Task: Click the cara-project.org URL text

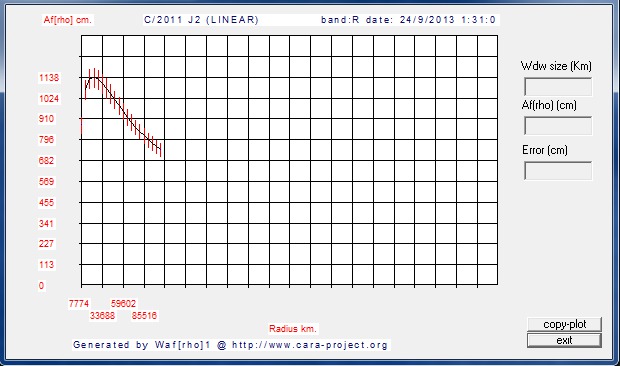Action: click(x=310, y=345)
